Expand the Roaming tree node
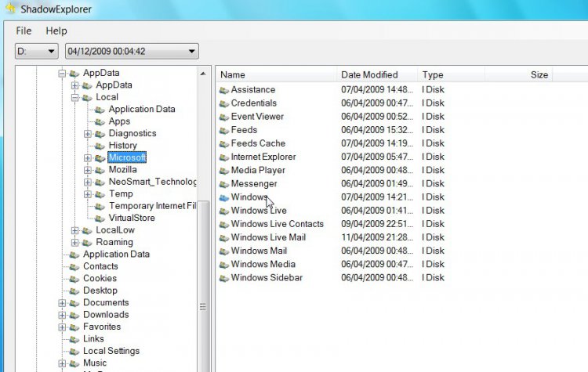 click(x=75, y=242)
